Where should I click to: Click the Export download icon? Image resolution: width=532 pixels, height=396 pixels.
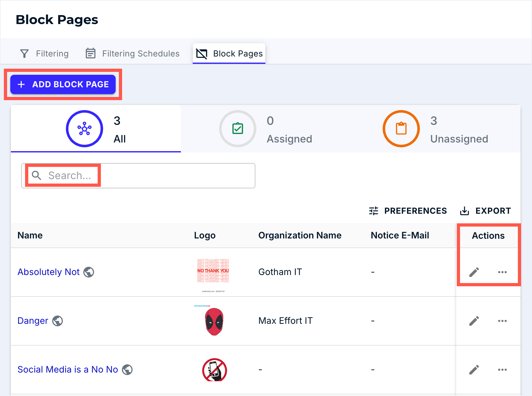(465, 211)
